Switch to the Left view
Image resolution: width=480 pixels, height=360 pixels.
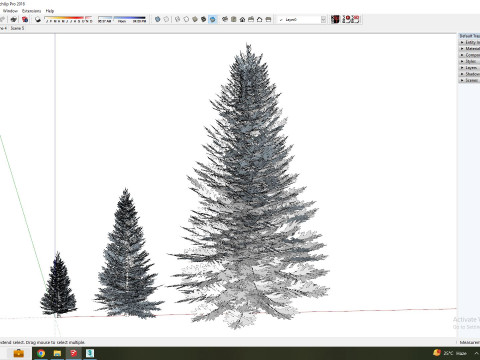click(268, 20)
